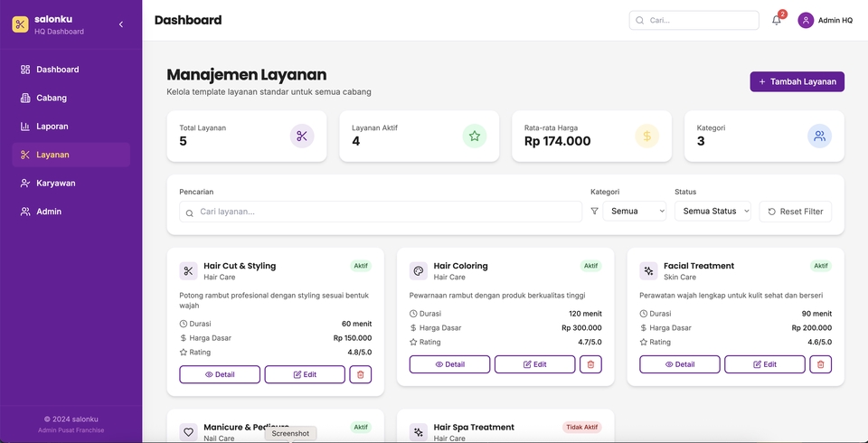Screen dimensions: 868x443
Task: Edit the Facial Treatment service
Action: point(764,364)
